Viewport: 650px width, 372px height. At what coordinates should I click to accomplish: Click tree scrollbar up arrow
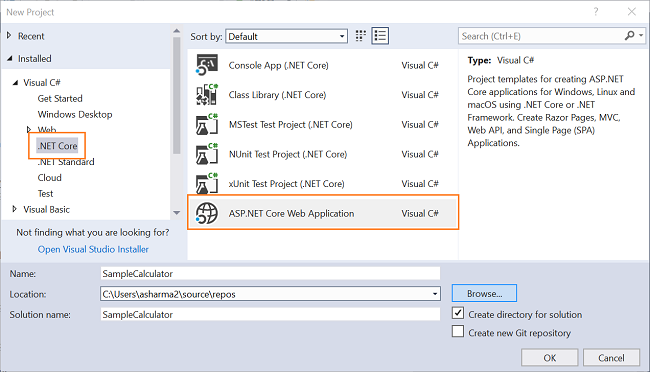tap(177, 31)
